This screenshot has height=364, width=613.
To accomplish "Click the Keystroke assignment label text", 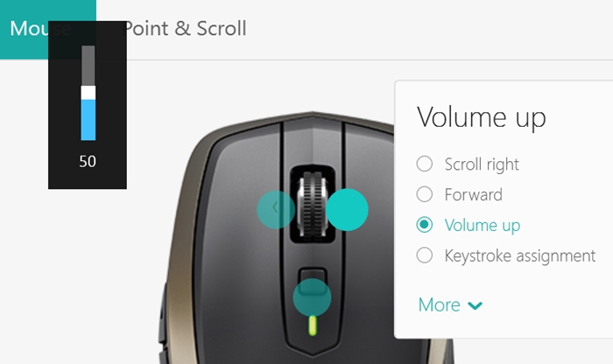I will point(520,255).
